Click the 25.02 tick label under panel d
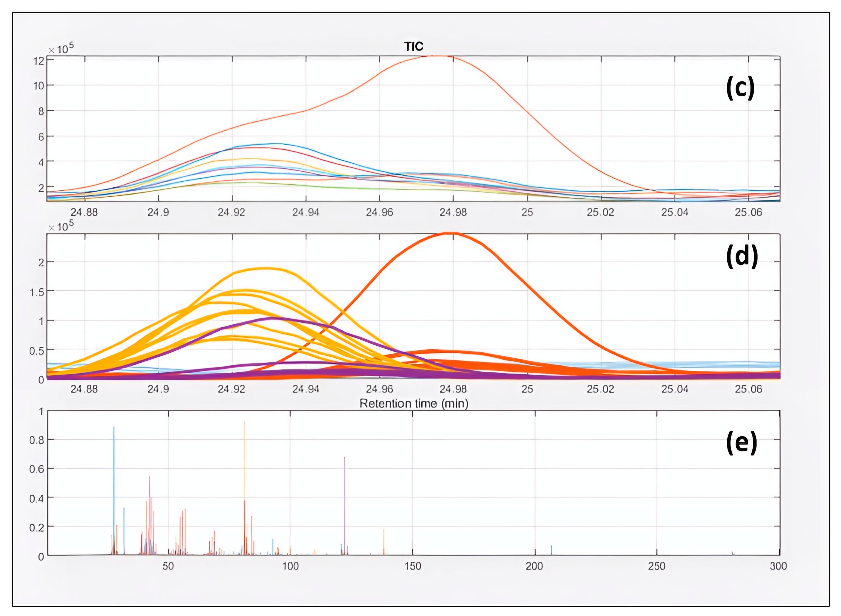841x616 pixels. (600, 389)
